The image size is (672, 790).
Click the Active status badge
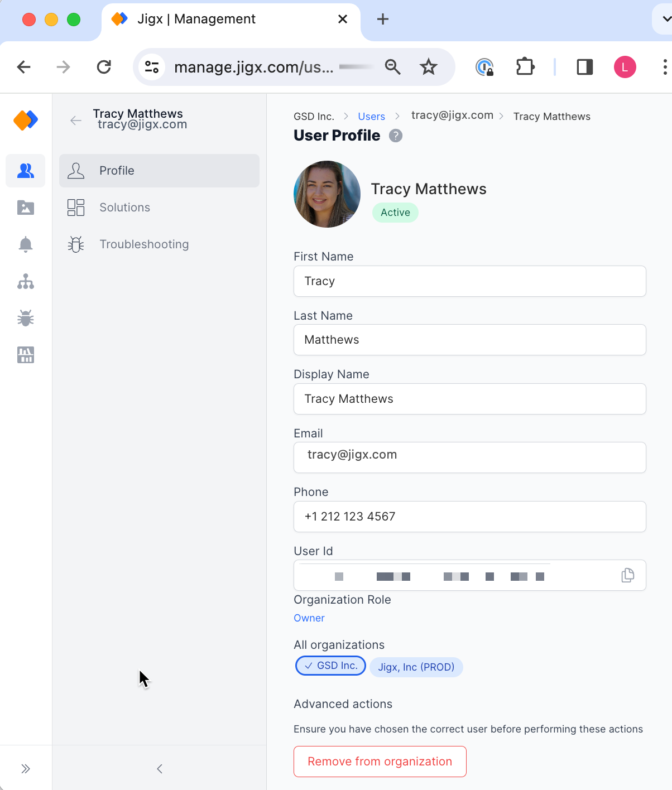395,213
